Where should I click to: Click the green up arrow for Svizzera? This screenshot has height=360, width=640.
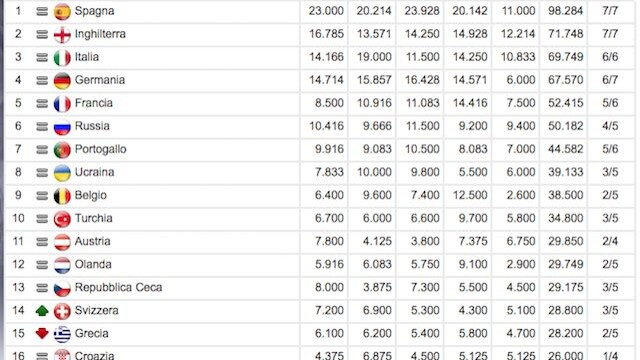point(42,311)
